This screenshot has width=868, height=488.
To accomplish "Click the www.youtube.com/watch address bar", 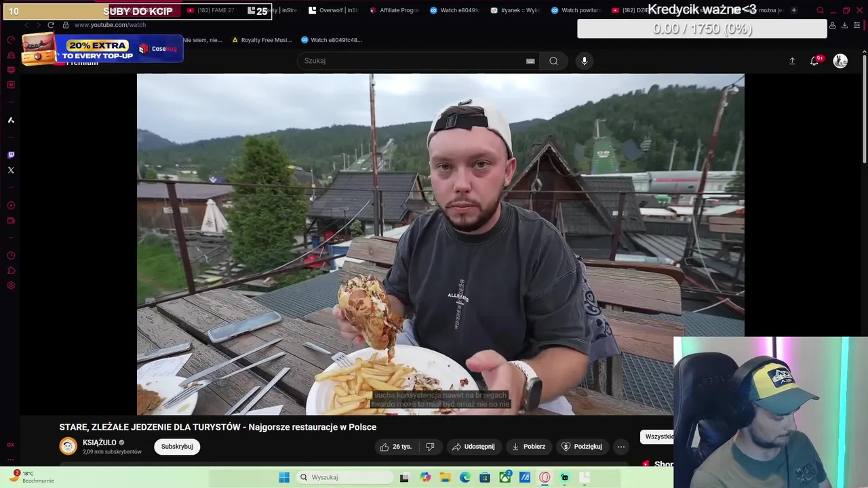I will (110, 25).
